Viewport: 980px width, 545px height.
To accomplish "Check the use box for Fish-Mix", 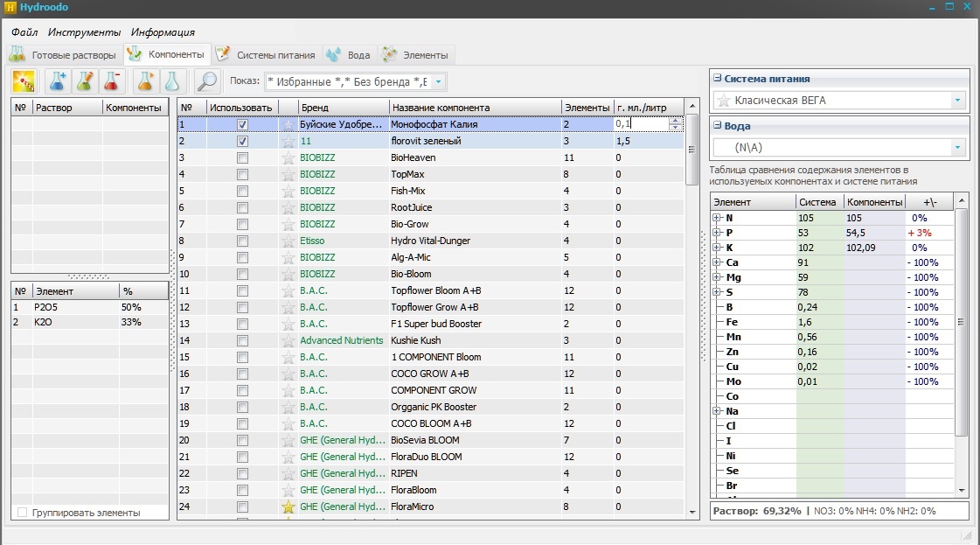I will tap(242, 191).
